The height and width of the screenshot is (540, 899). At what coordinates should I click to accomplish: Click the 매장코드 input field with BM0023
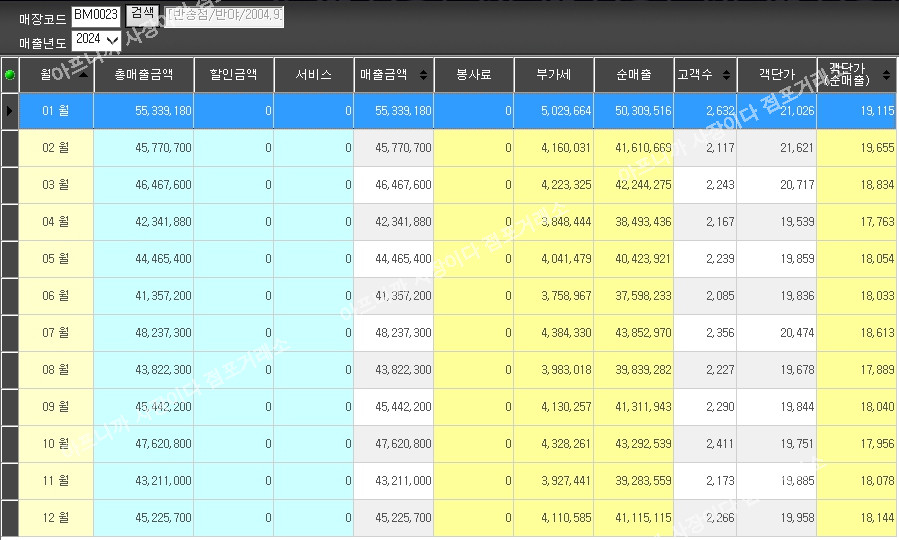coord(96,15)
